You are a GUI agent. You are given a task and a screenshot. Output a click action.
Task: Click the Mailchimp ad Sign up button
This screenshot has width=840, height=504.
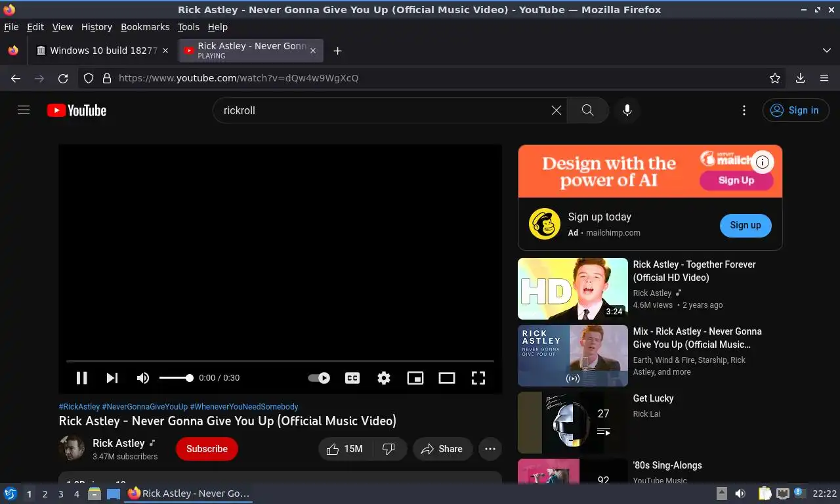tap(745, 225)
